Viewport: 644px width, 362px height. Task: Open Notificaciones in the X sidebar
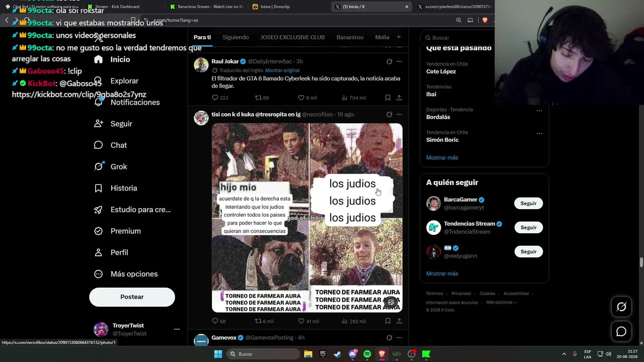tap(135, 103)
